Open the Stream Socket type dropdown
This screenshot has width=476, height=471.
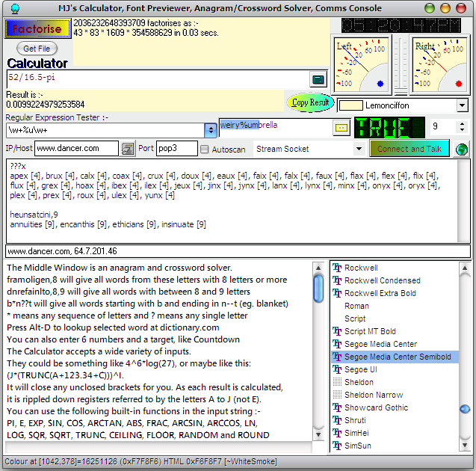pos(359,149)
